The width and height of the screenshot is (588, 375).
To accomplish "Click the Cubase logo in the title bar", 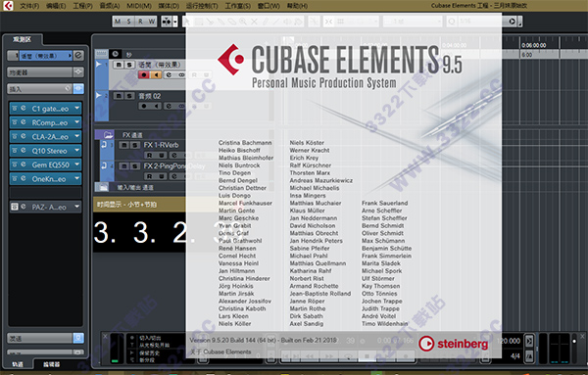I will 7,5.
